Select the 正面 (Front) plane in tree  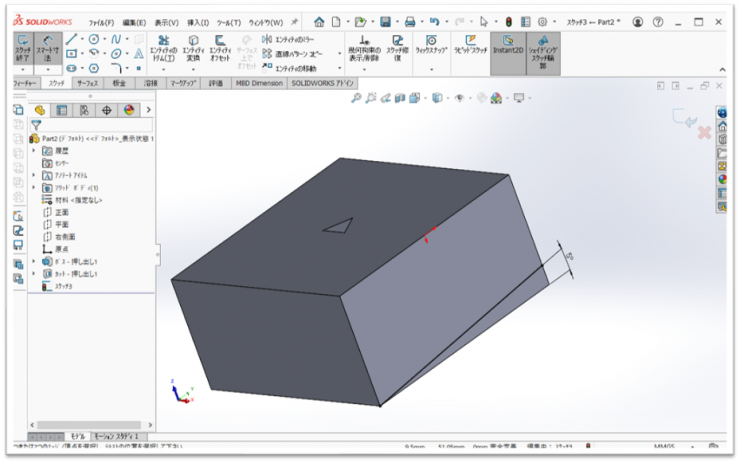click(x=62, y=212)
